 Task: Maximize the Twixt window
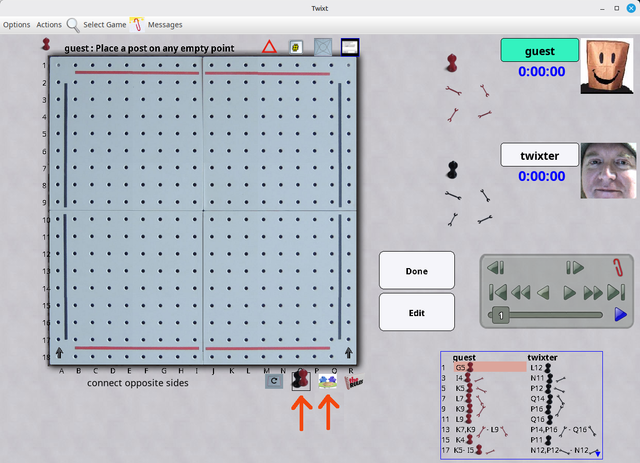click(617, 8)
